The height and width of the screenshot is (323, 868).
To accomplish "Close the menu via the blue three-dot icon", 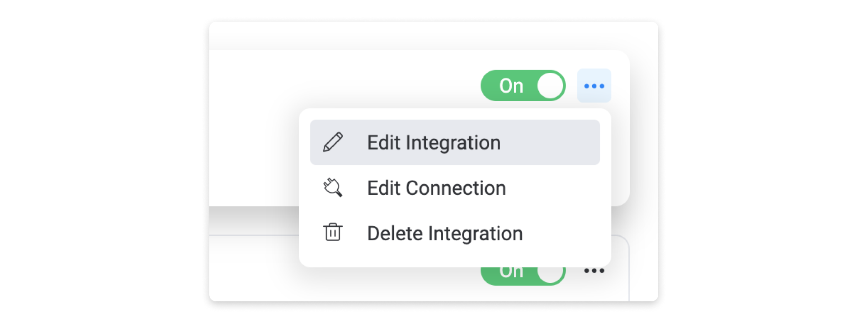I will [x=594, y=86].
